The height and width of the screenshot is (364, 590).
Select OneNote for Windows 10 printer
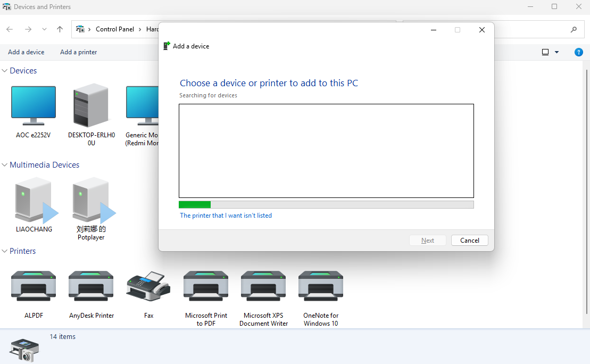(x=321, y=287)
